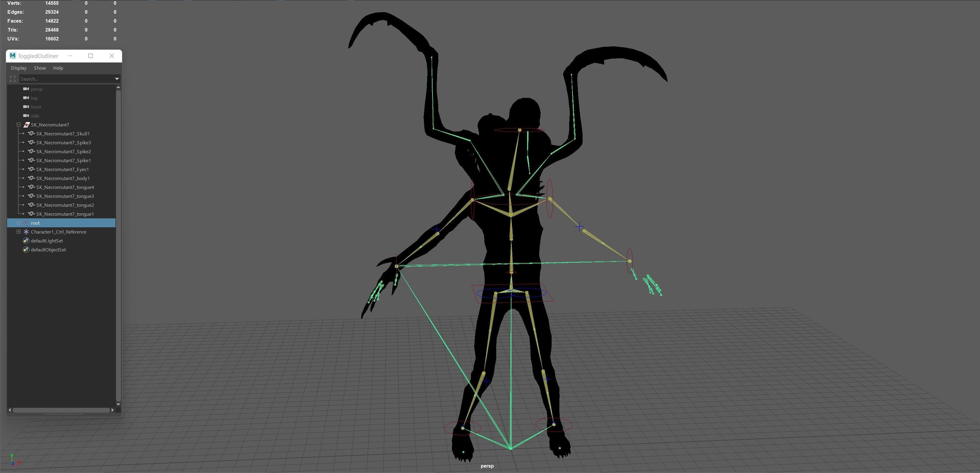The height and width of the screenshot is (473, 980).
Task: Click the Tris count value 28468
Action: click(x=52, y=30)
